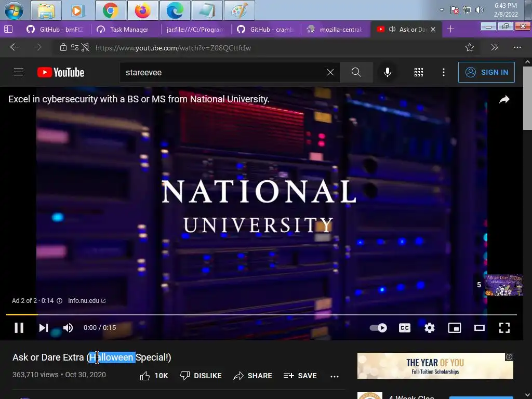The image size is (532, 399).
Task: Skip to next video
Action: pyautogui.click(x=44, y=328)
